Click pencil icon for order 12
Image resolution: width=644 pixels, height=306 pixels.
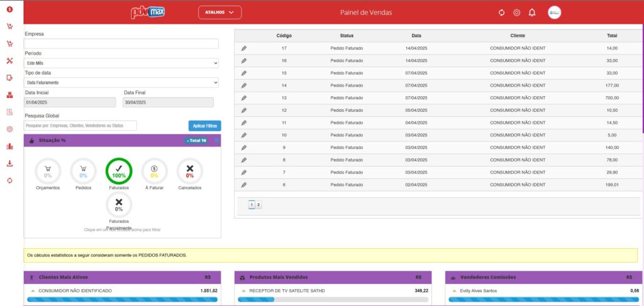244,110
